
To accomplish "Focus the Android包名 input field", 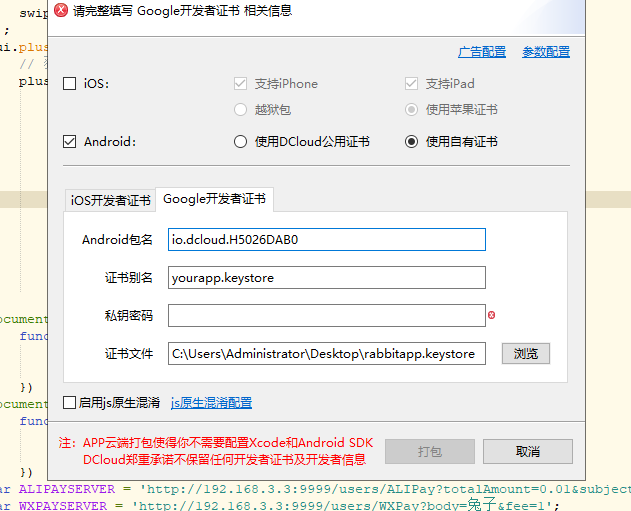I will point(327,240).
